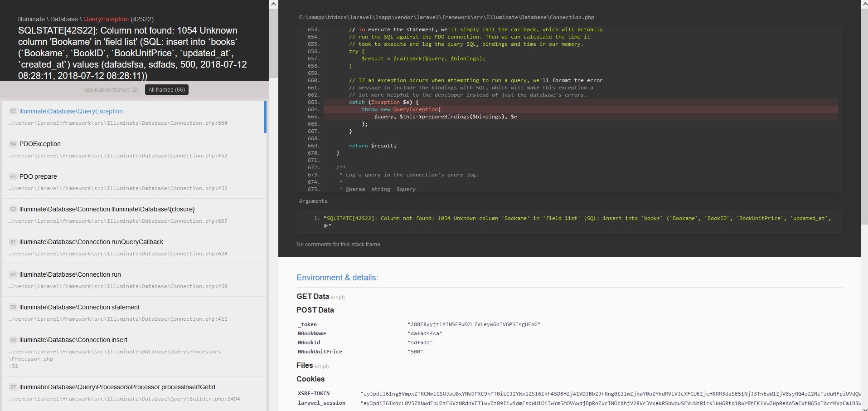Switch to All frames (66) tab

coord(167,90)
